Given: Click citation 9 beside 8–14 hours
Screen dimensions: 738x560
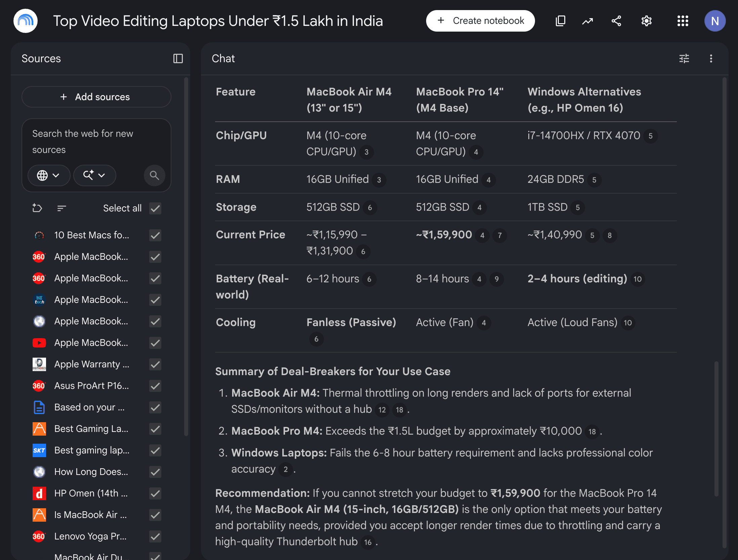Looking at the screenshot, I should click(x=497, y=279).
